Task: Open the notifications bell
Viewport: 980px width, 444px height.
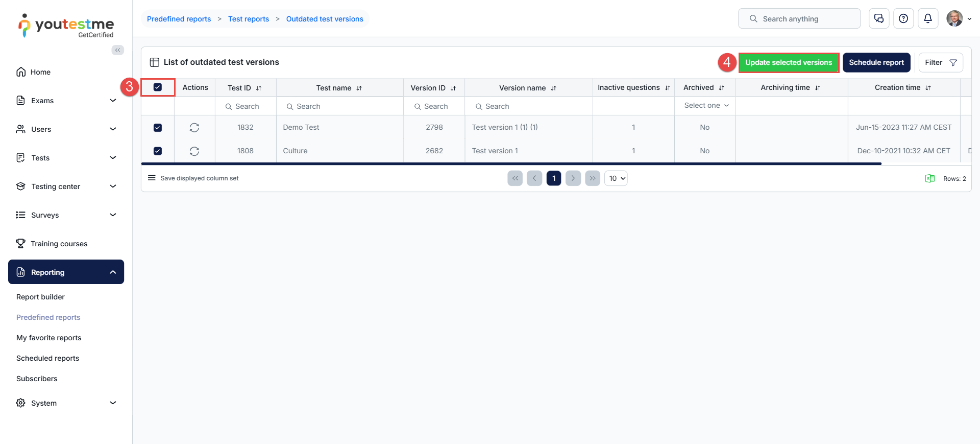Action: coord(928,18)
